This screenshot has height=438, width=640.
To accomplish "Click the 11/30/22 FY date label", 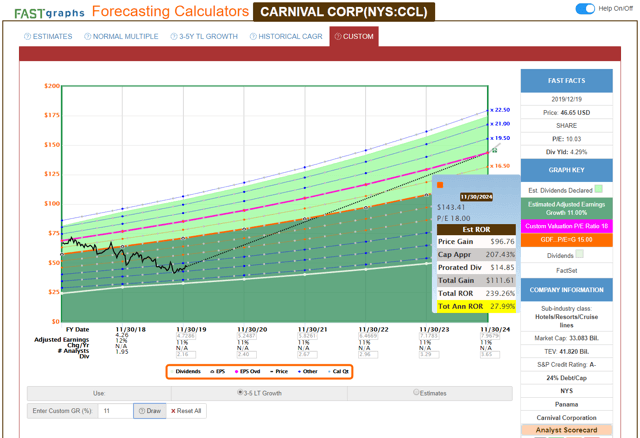I will (373, 329).
